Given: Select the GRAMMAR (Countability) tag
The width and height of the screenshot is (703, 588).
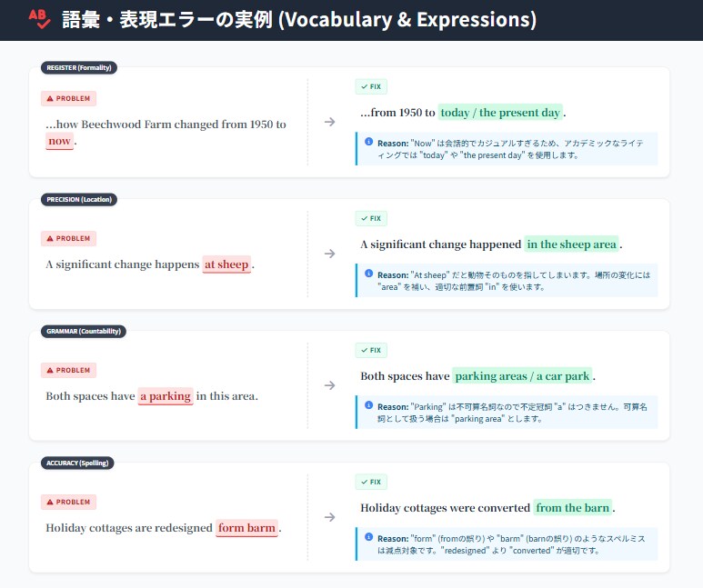Looking at the screenshot, I should point(84,331).
